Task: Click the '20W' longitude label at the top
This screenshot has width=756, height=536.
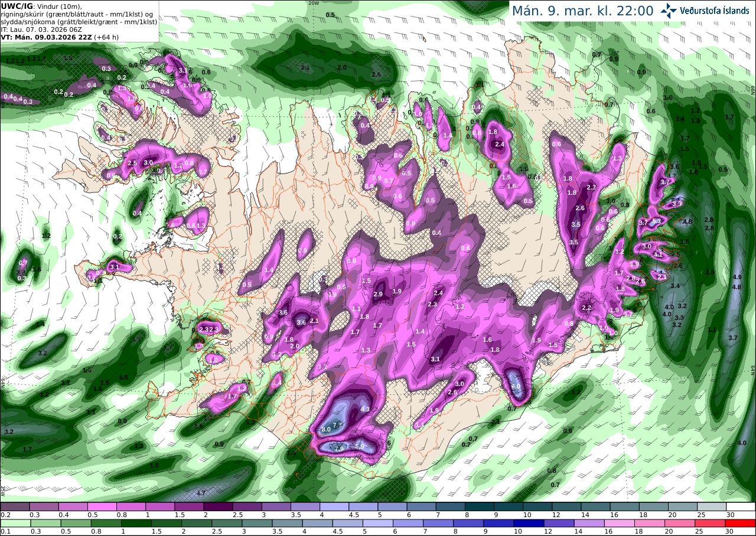Action: pyautogui.click(x=314, y=3)
